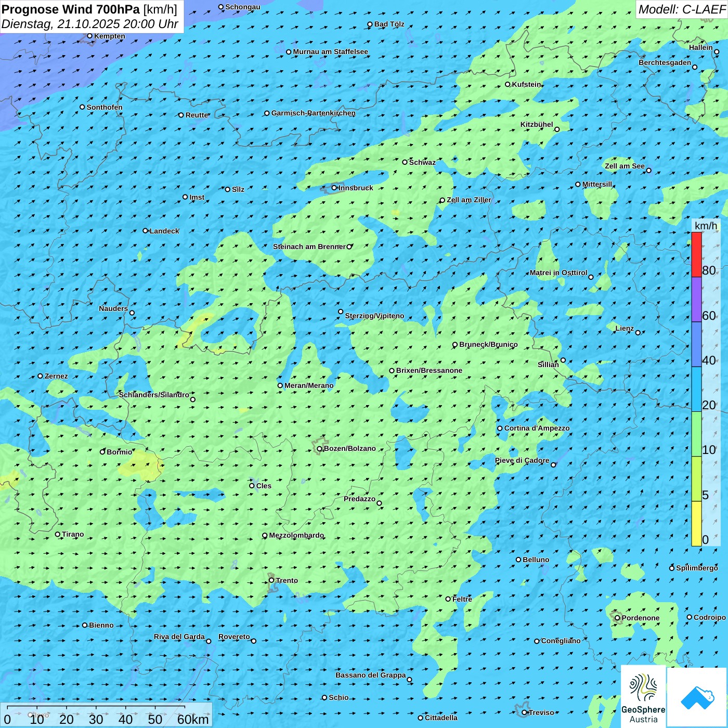The width and height of the screenshot is (728, 728).
Task: Click the Berchtesgaden city label
Action: [x=665, y=62]
